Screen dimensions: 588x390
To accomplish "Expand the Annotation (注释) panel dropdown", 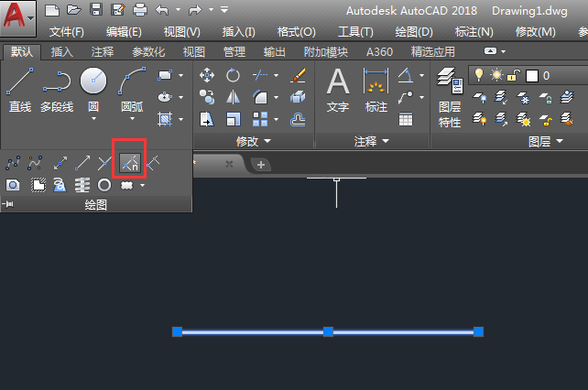I will [372, 141].
